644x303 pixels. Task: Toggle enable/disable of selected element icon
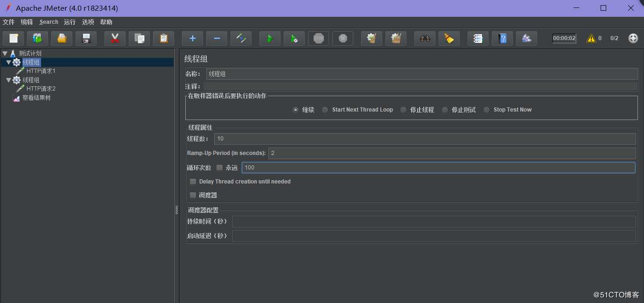(241, 38)
